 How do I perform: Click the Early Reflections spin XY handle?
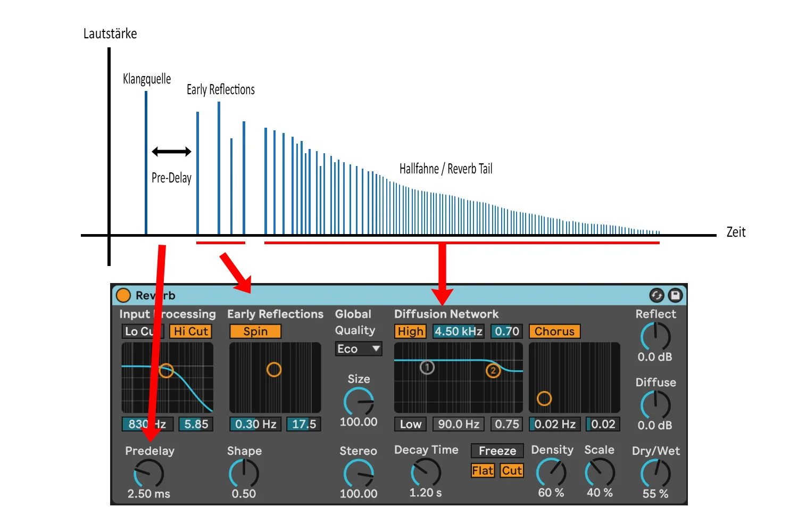click(x=274, y=369)
